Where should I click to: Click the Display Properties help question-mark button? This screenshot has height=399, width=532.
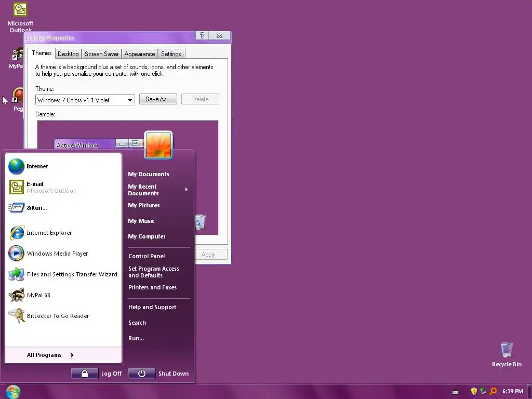tap(202, 35)
